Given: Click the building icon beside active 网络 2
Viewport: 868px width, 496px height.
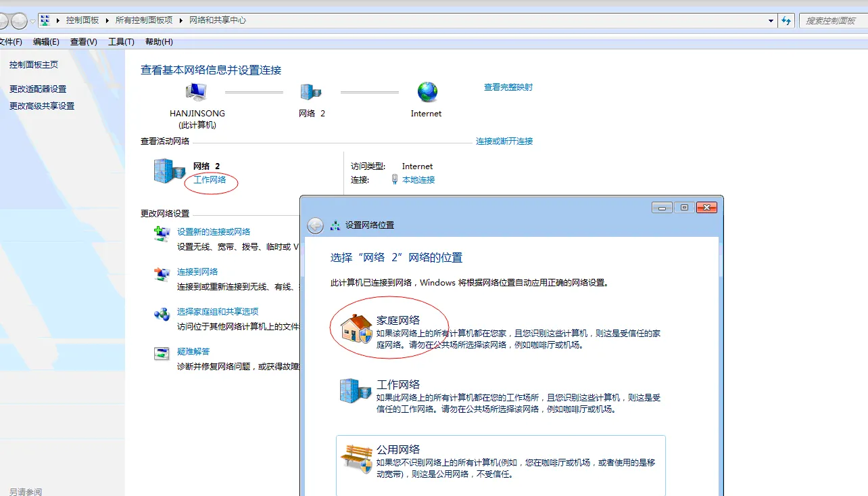Looking at the screenshot, I should tap(169, 171).
